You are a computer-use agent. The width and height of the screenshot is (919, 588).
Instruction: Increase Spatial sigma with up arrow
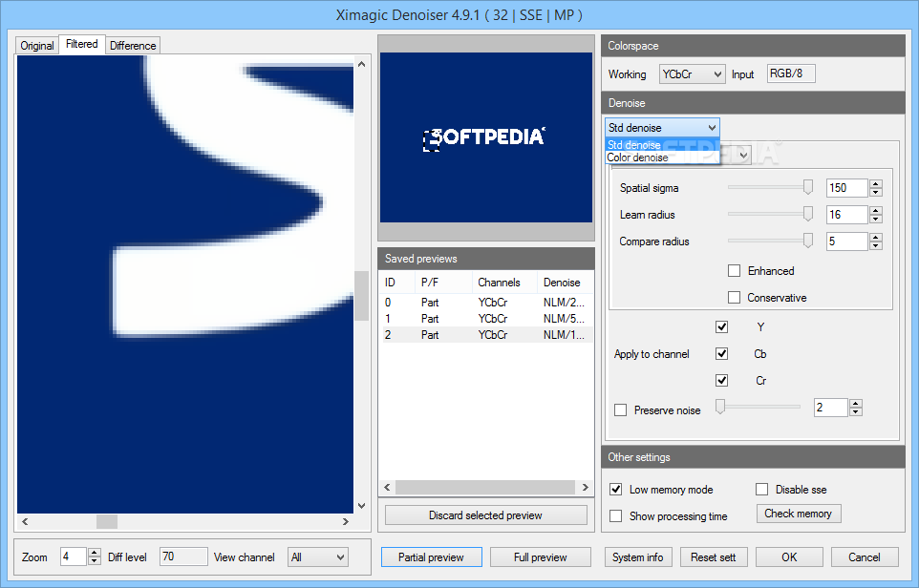pos(876,184)
